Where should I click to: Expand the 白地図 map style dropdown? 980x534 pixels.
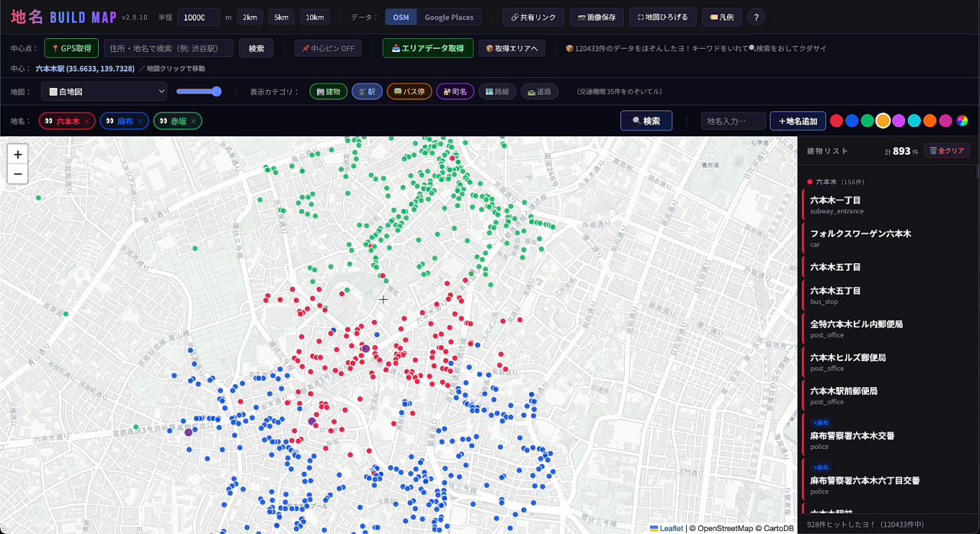click(x=104, y=92)
